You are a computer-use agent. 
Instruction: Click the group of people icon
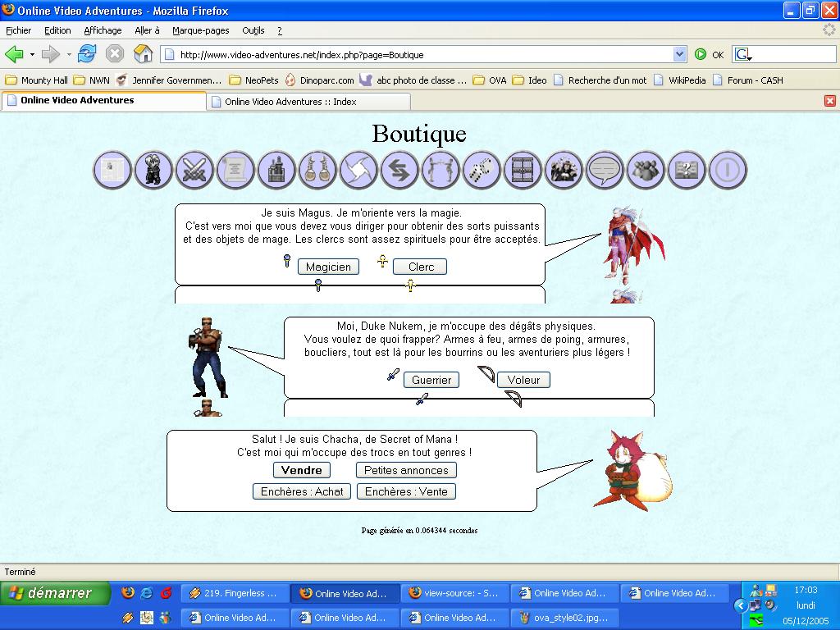[x=646, y=171]
